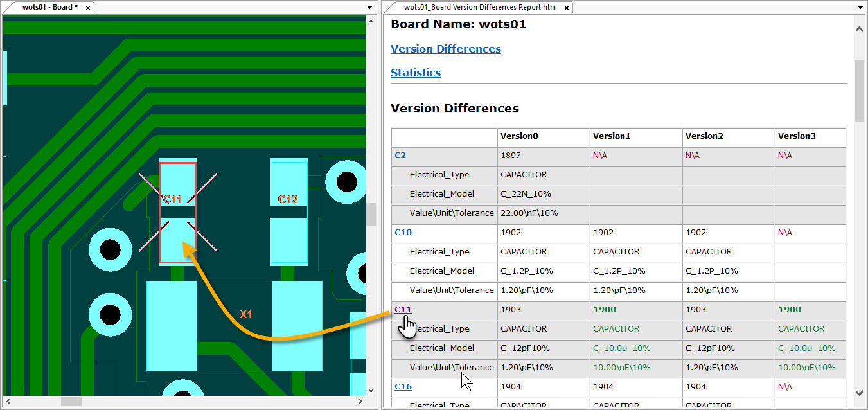This screenshot has width=868, height=410.
Task: Click the board view scroll right arrow
Action: coord(359,401)
